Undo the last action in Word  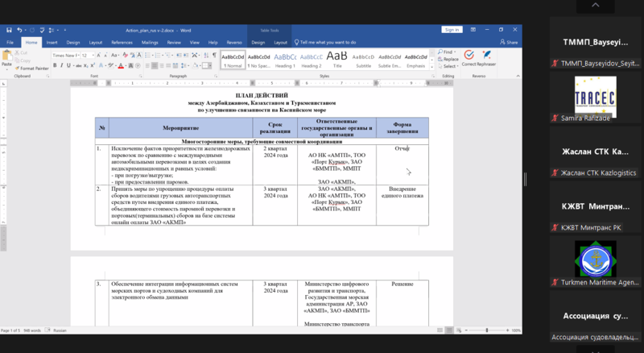point(19,30)
